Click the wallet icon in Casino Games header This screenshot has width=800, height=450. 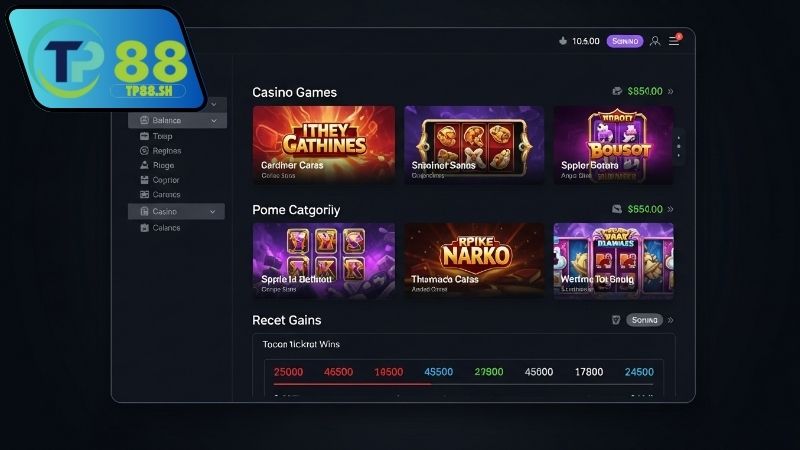(x=617, y=91)
